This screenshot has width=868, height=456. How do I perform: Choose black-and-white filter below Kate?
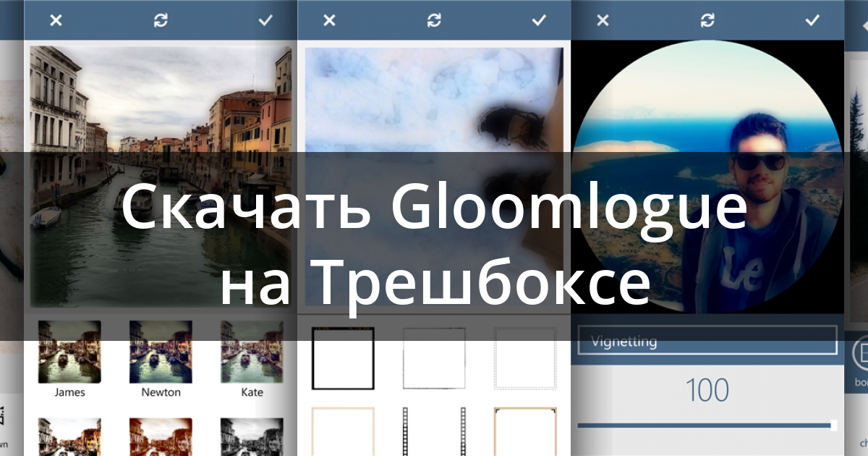252,437
